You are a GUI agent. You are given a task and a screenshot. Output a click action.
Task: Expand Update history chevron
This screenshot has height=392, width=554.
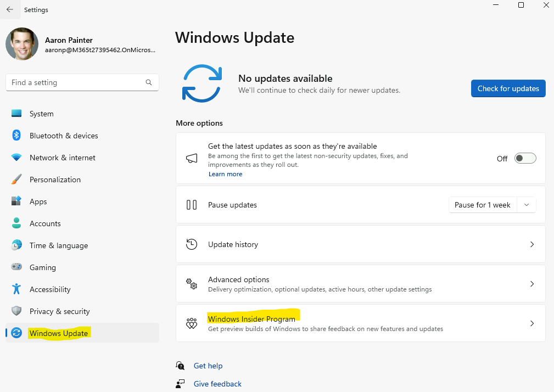pyautogui.click(x=532, y=244)
